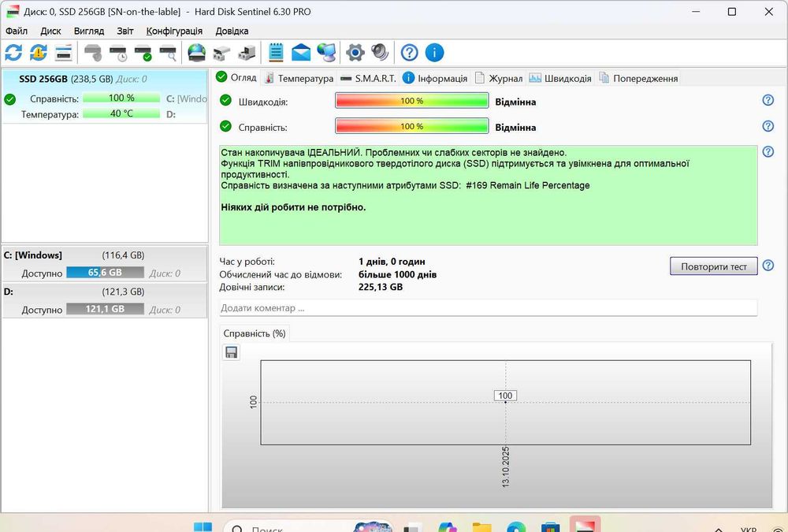Open the disk list panel toolbar icon
The width and height of the screenshot is (788, 532).
tap(63, 52)
